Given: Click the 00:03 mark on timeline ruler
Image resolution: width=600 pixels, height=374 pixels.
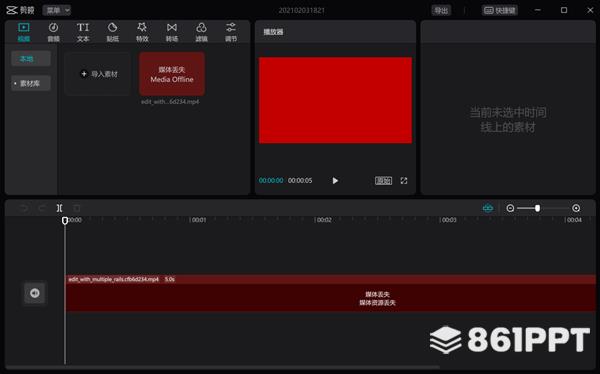Looking at the screenshot, I should click(x=448, y=220).
